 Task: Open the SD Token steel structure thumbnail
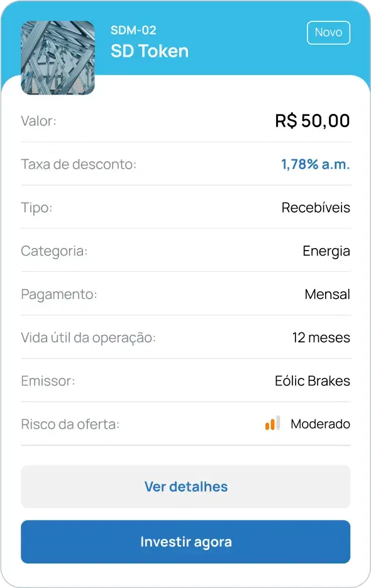(58, 58)
